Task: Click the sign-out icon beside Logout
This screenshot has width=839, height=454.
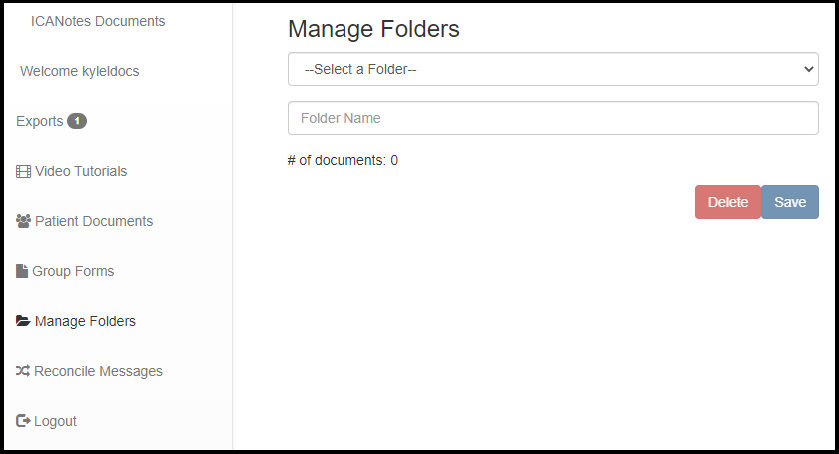Action: click(x=23, y=421)
